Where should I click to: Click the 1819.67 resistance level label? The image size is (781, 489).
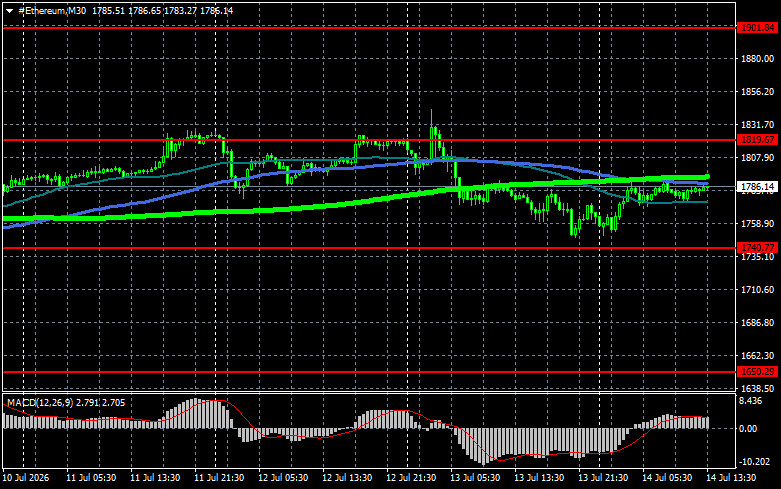(x=758, y=140)
